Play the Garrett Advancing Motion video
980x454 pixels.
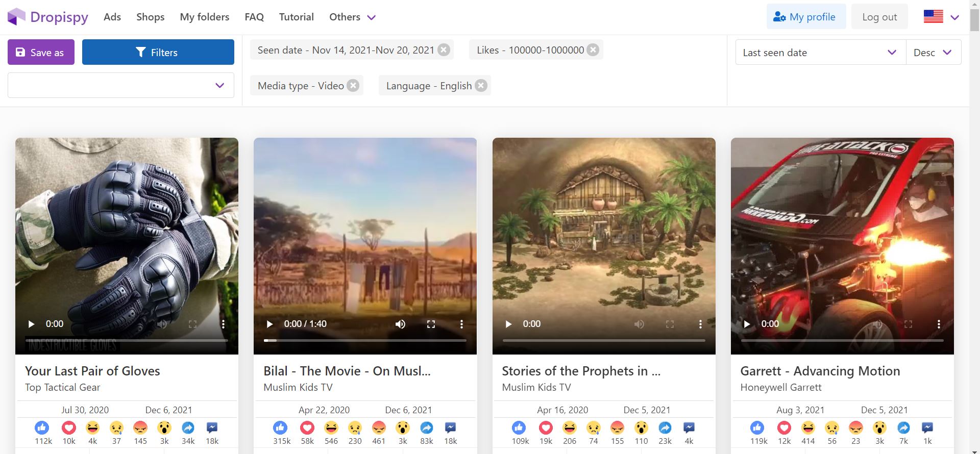coord(747,324)
